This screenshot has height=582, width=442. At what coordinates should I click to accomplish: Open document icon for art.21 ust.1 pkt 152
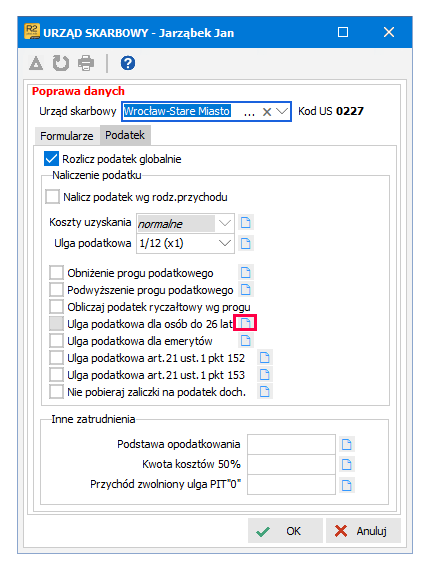pyautogui.click(x=265, y=358)
